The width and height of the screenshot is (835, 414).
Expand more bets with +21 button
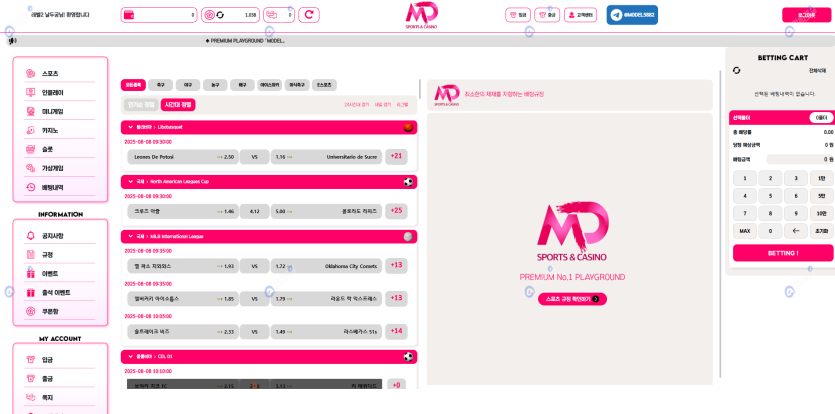pos(397,156)
